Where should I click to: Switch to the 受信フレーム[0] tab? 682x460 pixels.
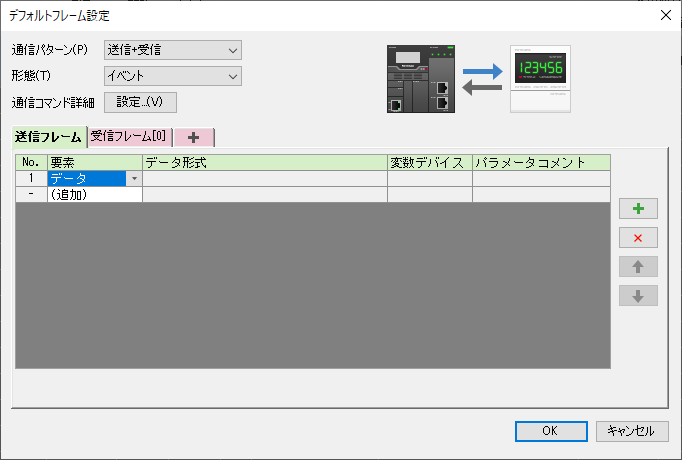click(x=129, y=137)
